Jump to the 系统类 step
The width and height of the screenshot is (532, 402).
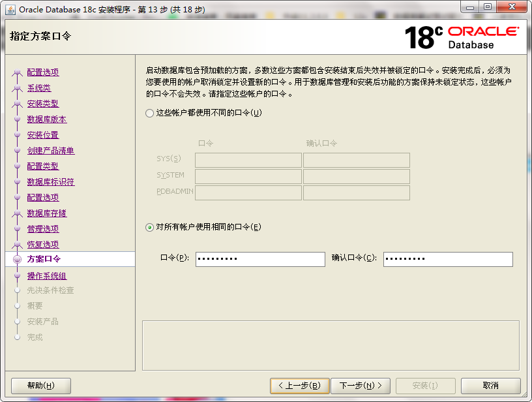[x=39, y=88]
